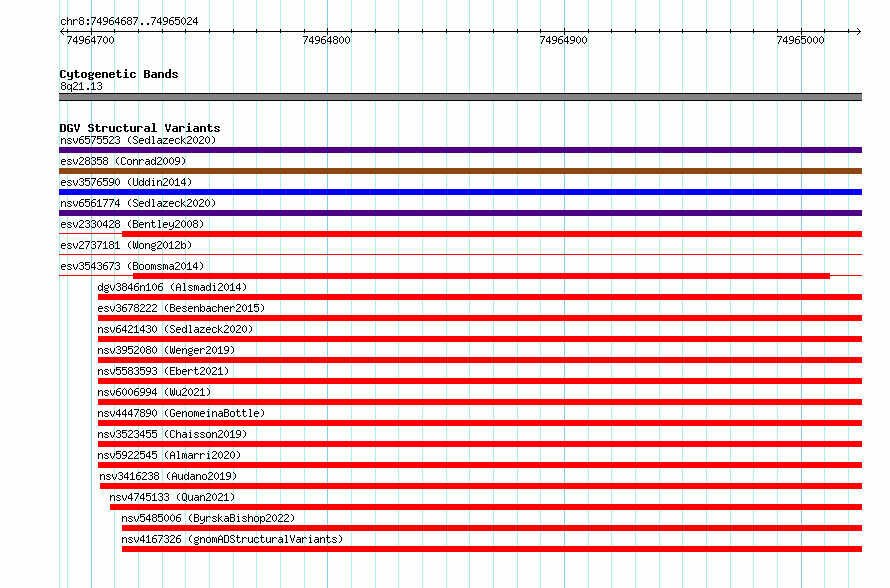Click the 74964700 ruler position label
Viewport: 890px width, 588px height.
click(x=90, y=40)
